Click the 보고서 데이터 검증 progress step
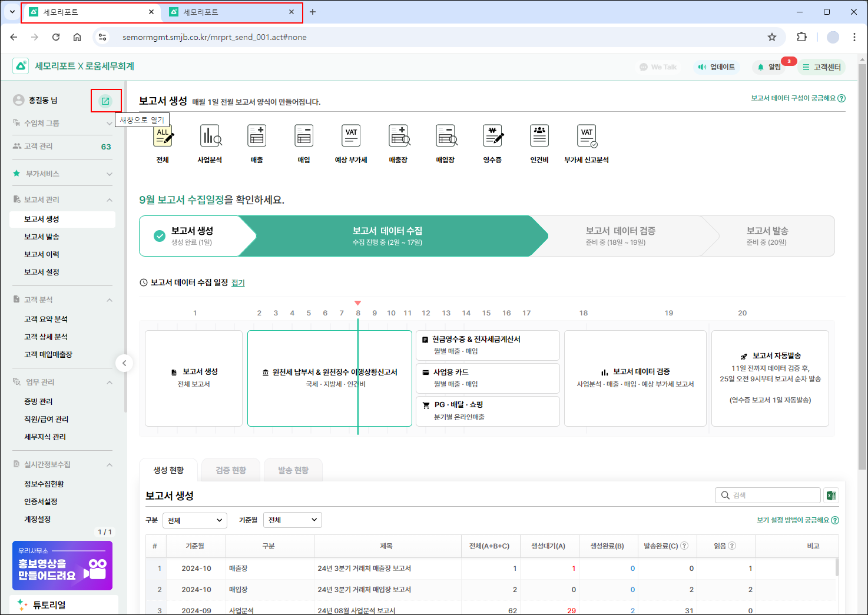 [620, 236]
